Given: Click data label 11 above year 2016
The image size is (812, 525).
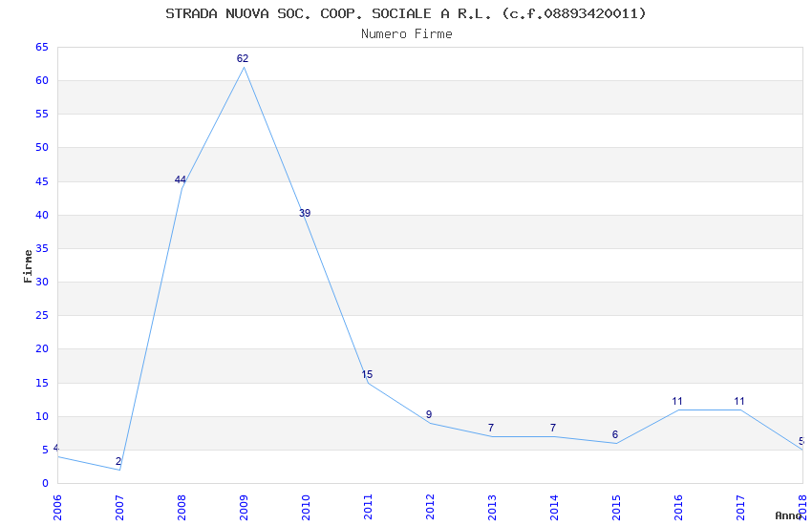Looking at the screenshot, I should (x=677, y=401).
